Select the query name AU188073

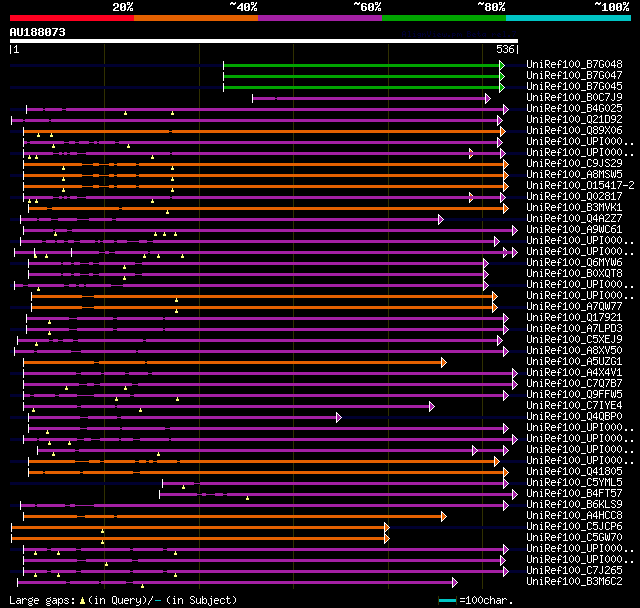[38, 32]
